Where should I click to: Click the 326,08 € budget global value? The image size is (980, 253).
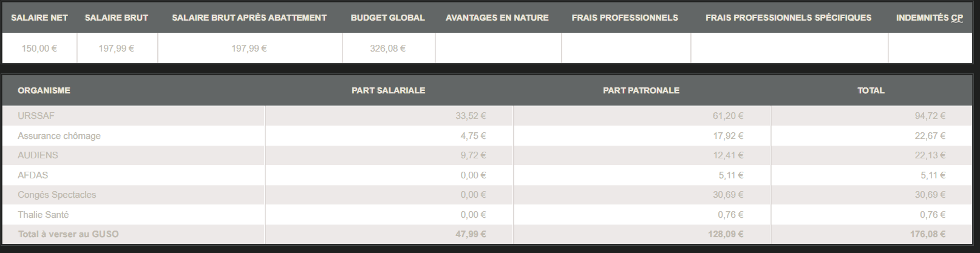pos(388,48)
